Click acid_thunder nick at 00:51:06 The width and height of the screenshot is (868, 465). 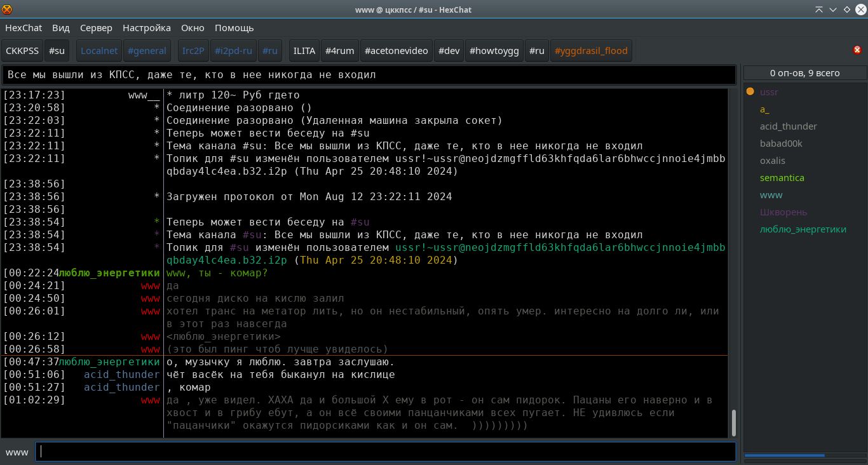[121, 375]
